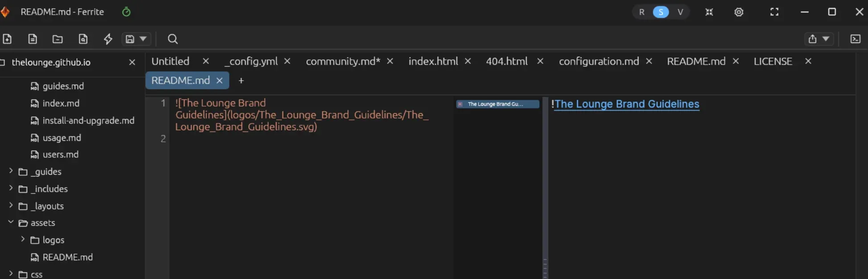
Task: Open guides.md in the file tree
Action: [x=63, y=86]
